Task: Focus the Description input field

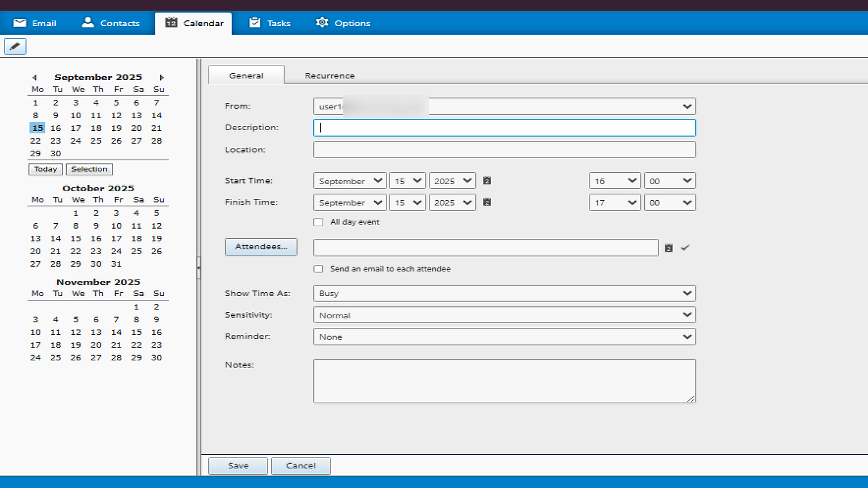Action: coord(504,128)
